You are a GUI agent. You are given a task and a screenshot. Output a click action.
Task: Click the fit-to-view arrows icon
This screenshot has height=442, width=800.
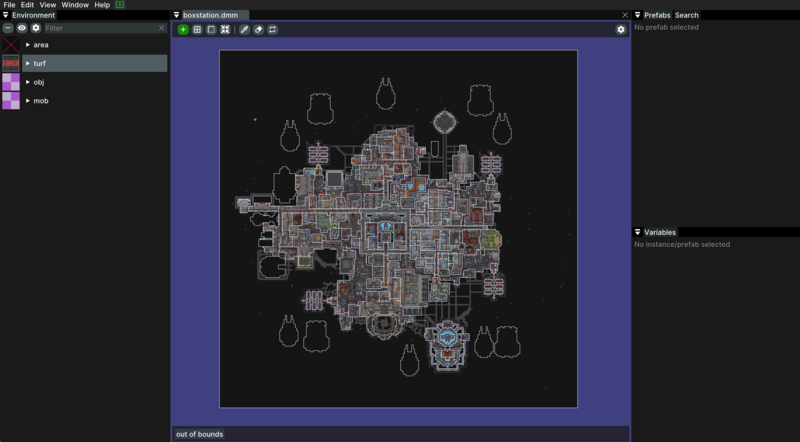(x=225, y=30)
